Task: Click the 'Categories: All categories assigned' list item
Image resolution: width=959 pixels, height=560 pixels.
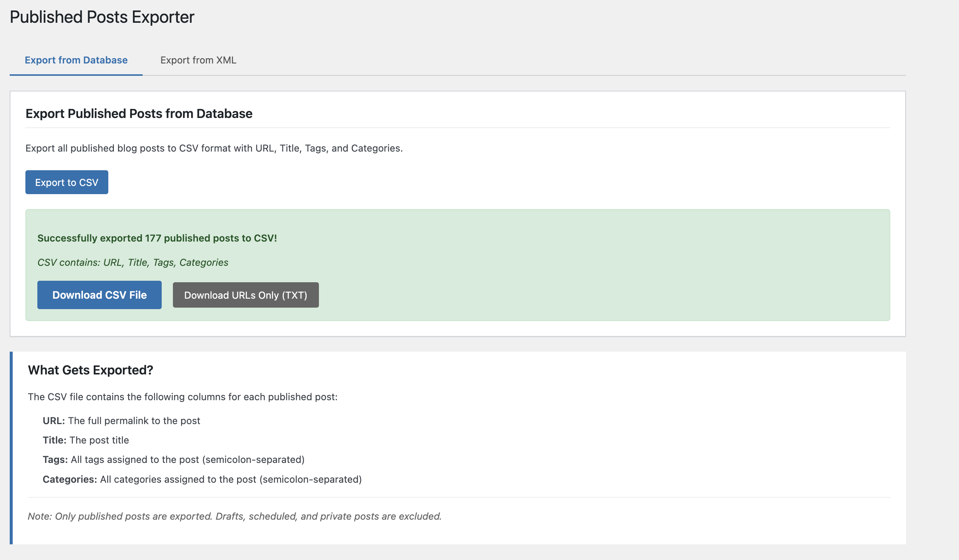Action: 202,479
